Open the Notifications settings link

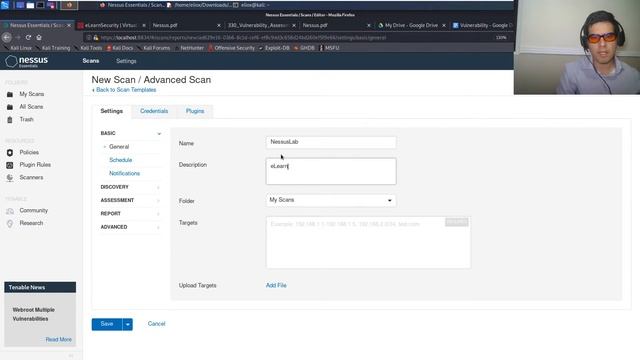coord(124,173)
